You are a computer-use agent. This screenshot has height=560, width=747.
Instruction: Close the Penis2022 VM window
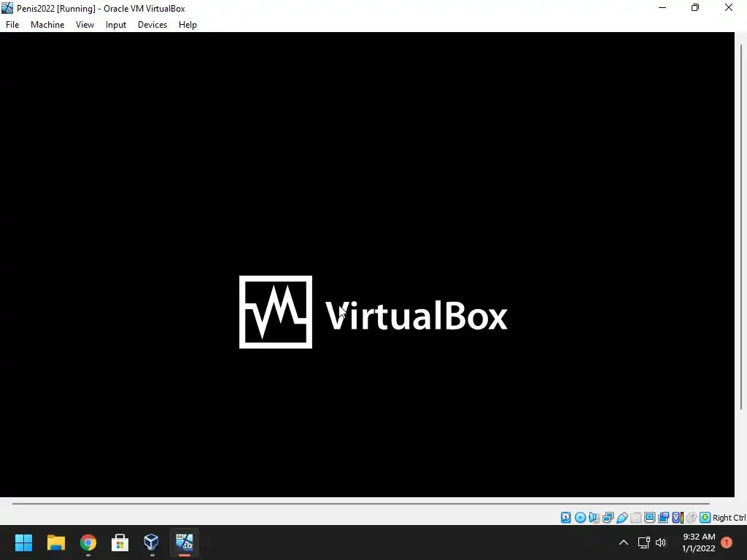tap(729, 7)
